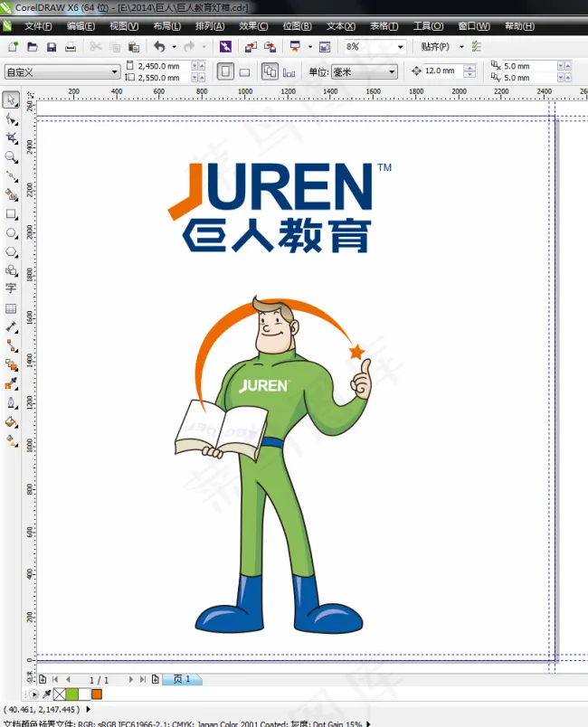This screenshot has width=588, height=727.
Task: Activate the Text tool (字)
Action: (x=11, y=288)
